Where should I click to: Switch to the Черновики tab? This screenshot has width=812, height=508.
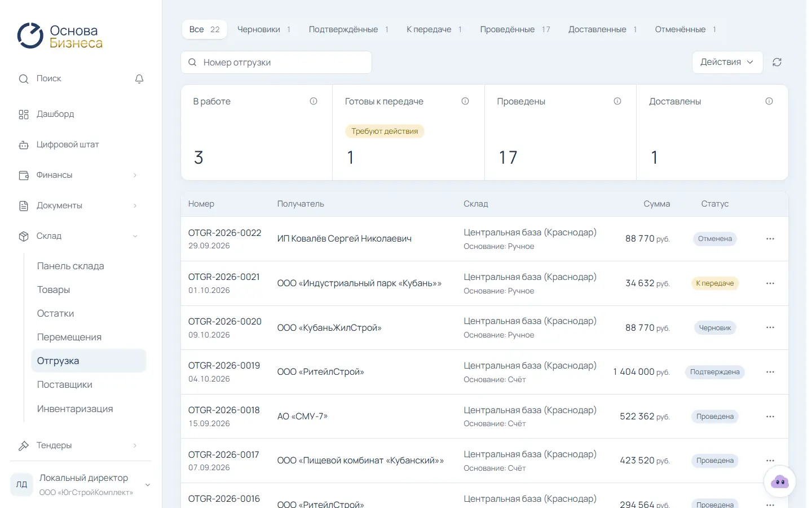coord(264,29)
